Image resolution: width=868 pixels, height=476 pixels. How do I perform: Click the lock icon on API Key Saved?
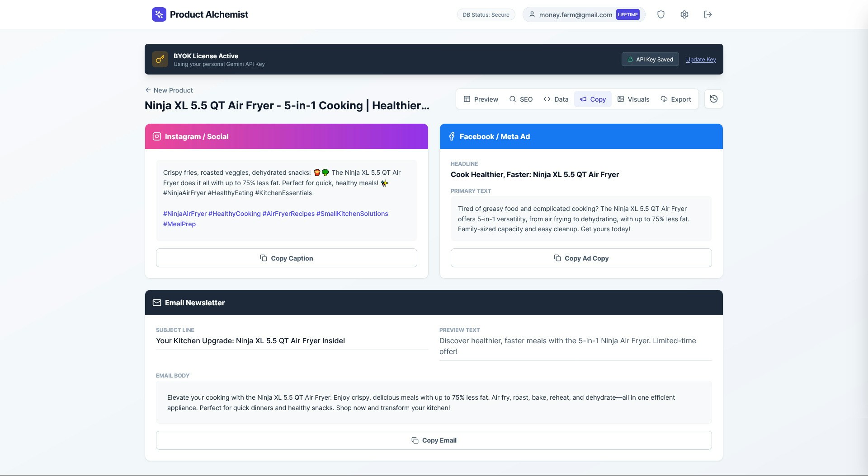[630, 60]
